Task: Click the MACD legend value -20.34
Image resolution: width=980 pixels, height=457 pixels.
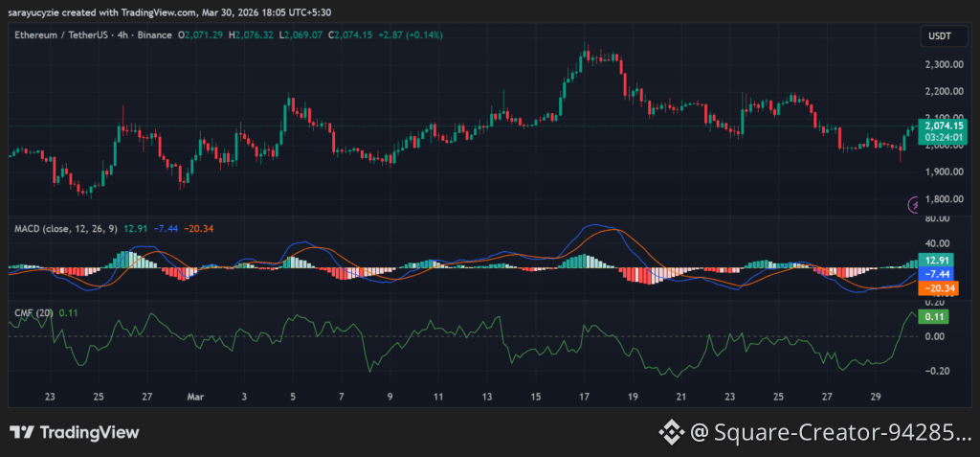Action: (199, 228)
